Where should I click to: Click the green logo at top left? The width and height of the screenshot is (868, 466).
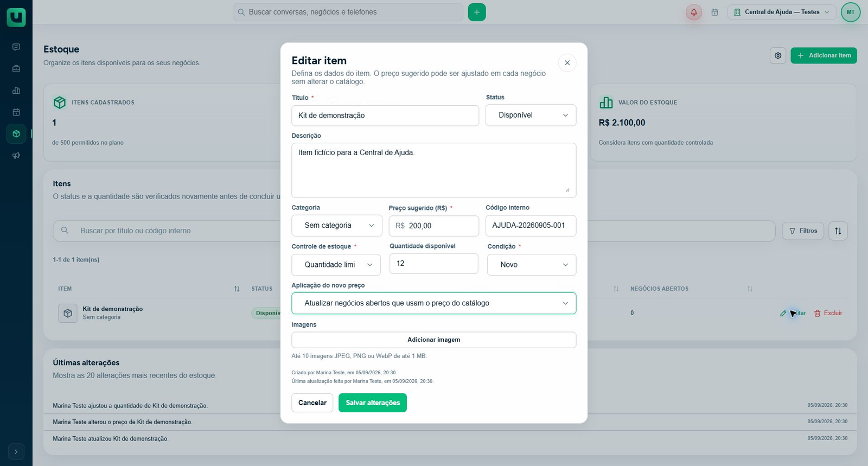(x=16, y=17)
